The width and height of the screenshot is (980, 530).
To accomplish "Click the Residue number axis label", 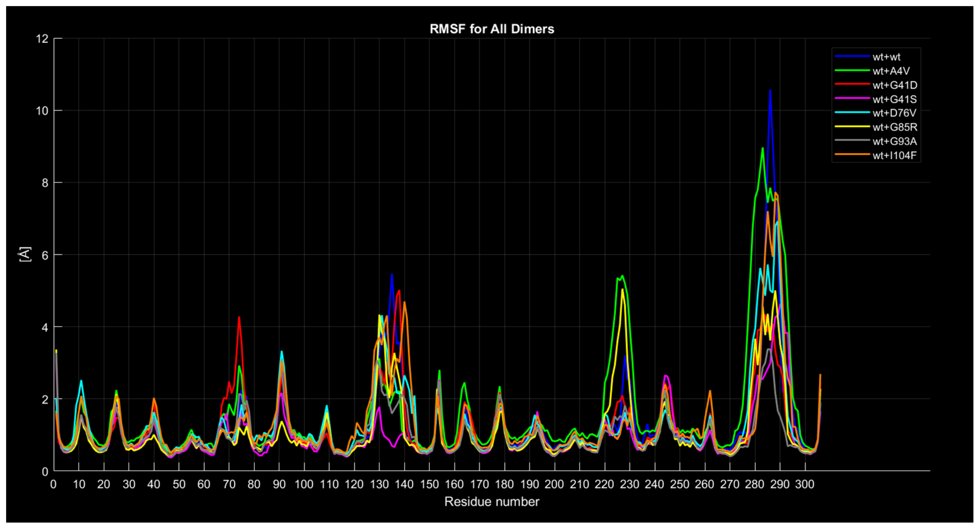I will pyautogui.click(x=492, y=502).
